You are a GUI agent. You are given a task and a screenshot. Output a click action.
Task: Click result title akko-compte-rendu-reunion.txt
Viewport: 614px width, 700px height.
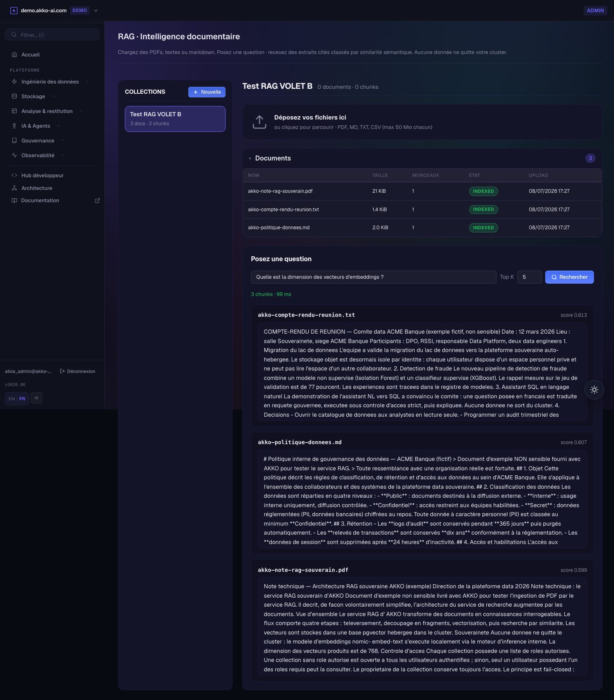306,315
